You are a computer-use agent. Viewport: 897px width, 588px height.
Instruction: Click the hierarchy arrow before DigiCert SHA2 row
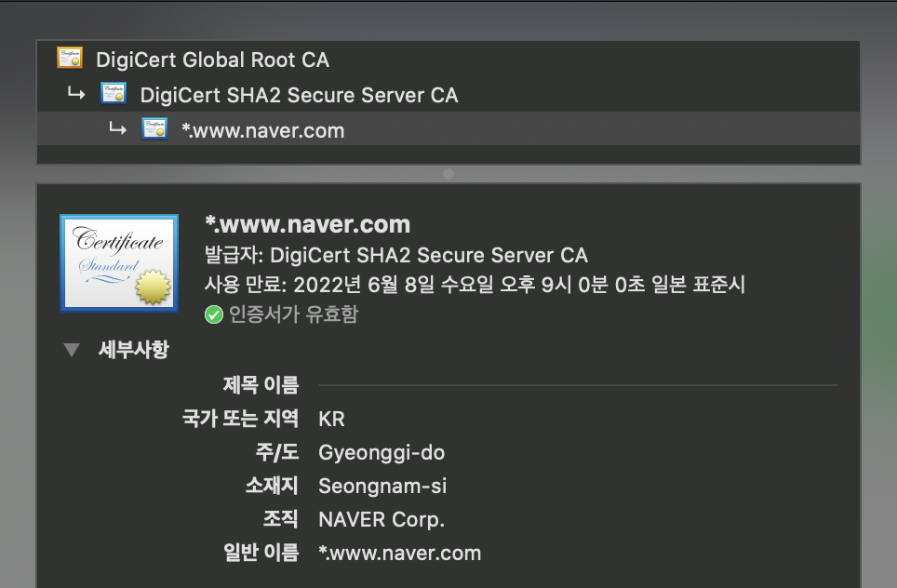76,93
